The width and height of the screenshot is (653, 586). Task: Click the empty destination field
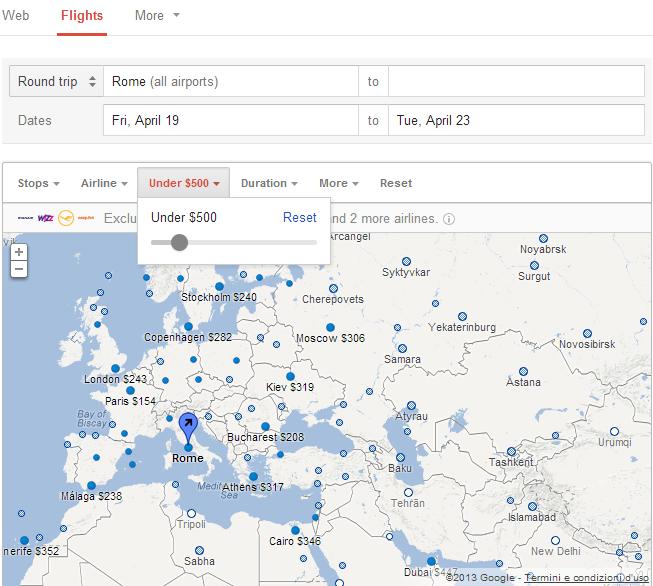click(516, 81)
